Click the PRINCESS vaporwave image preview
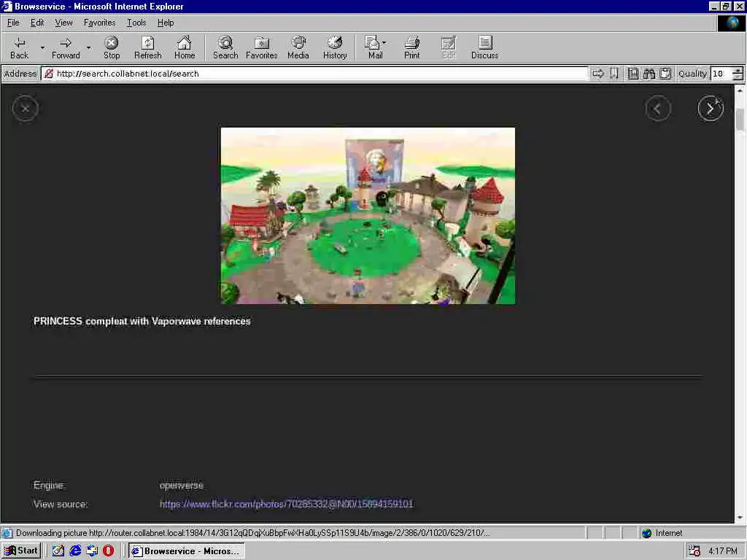The height and width of the screenshot is (560, 747). coord(368,215)
